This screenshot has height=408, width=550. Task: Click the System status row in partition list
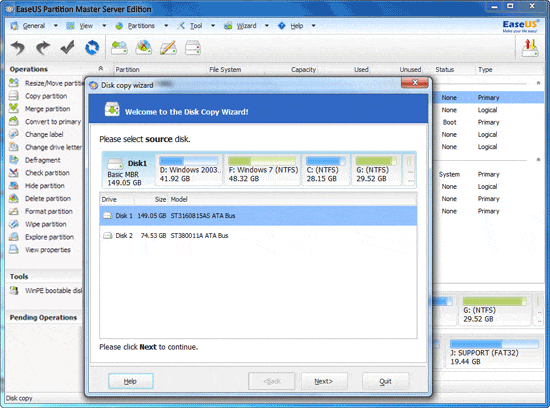(x=449, y=174)
